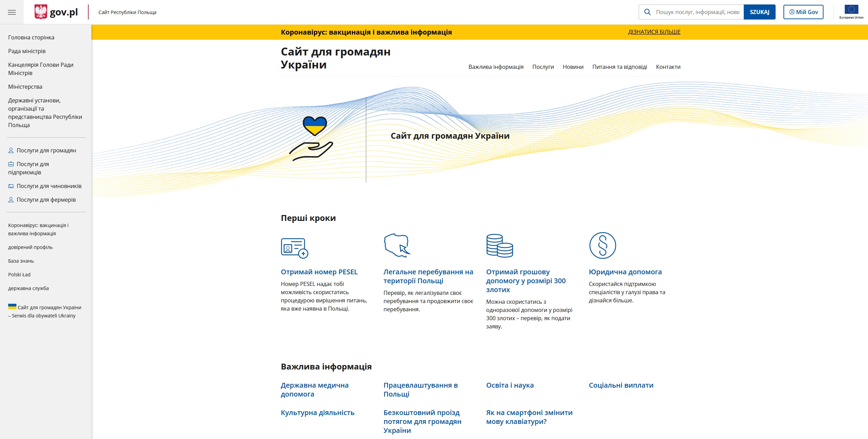Open Безкоштовний проїзд потягом link
Viewport: 868px width, 439px height.
(422, 422)
